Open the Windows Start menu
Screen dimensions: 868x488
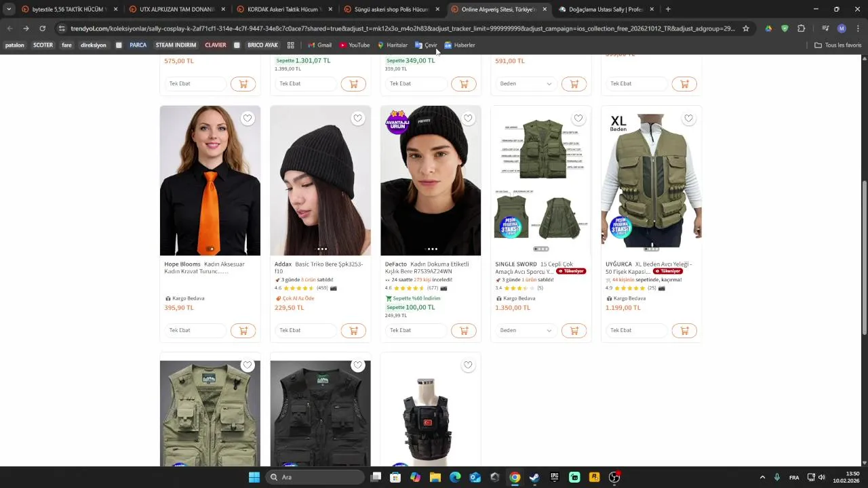pyautogui.click(x=254, y=477)
